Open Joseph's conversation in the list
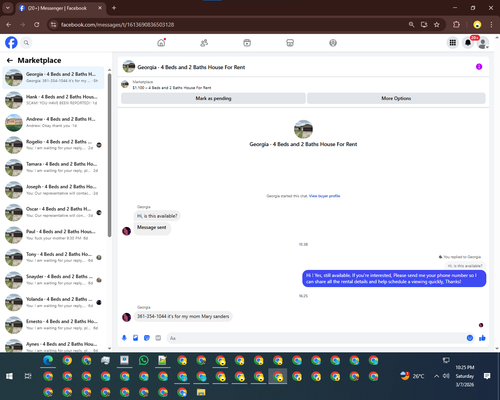The width and height of the screenshot is (500, 400). point(53,190)
